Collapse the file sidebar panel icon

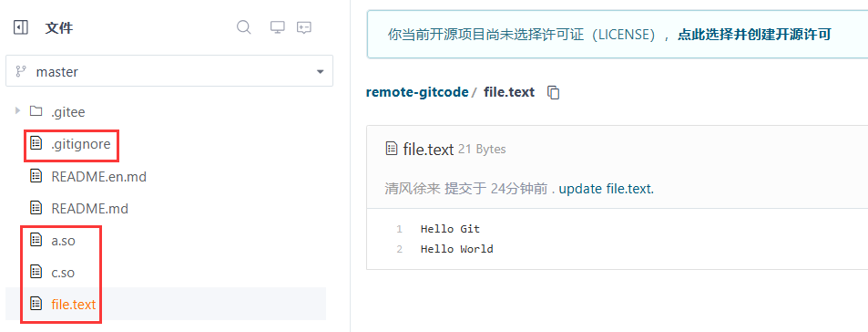(20, 27)
